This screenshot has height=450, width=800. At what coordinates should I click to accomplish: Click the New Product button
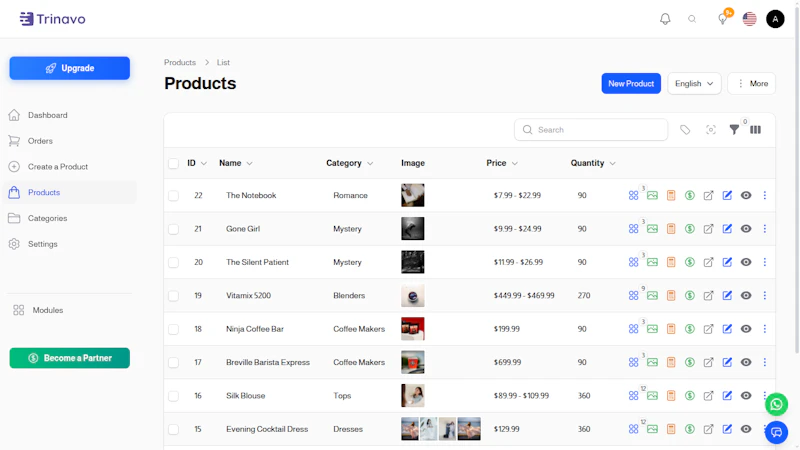coord(631,84)
